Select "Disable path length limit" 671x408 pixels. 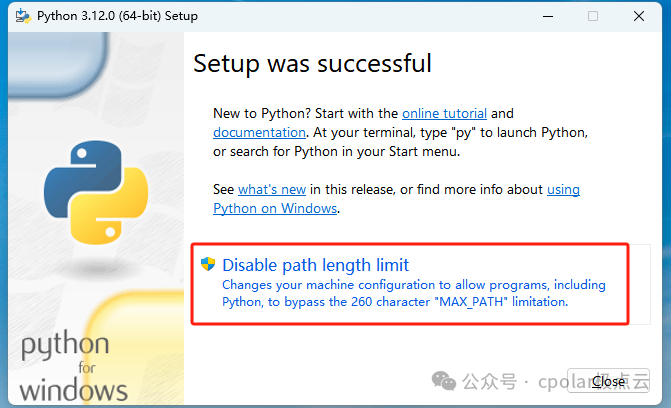pos(315,265)
